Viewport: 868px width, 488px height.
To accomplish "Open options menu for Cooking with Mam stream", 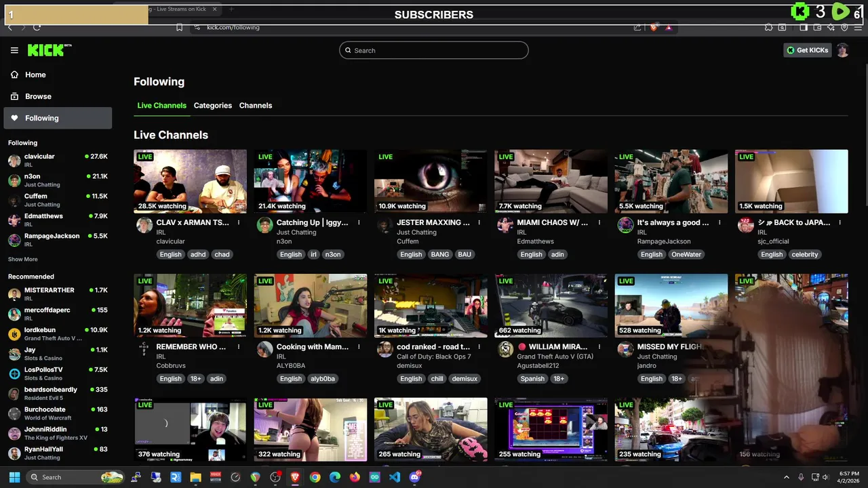I will 359,346.
